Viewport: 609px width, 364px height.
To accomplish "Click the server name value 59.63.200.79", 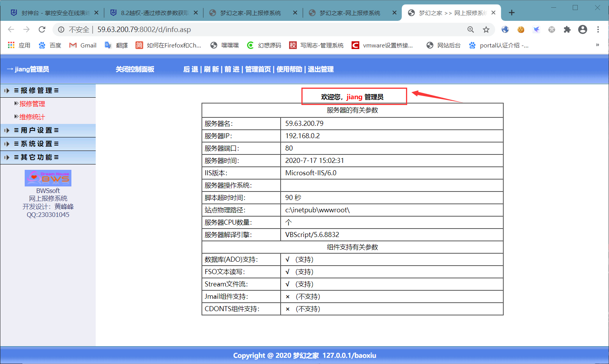I will pos(304,124).
